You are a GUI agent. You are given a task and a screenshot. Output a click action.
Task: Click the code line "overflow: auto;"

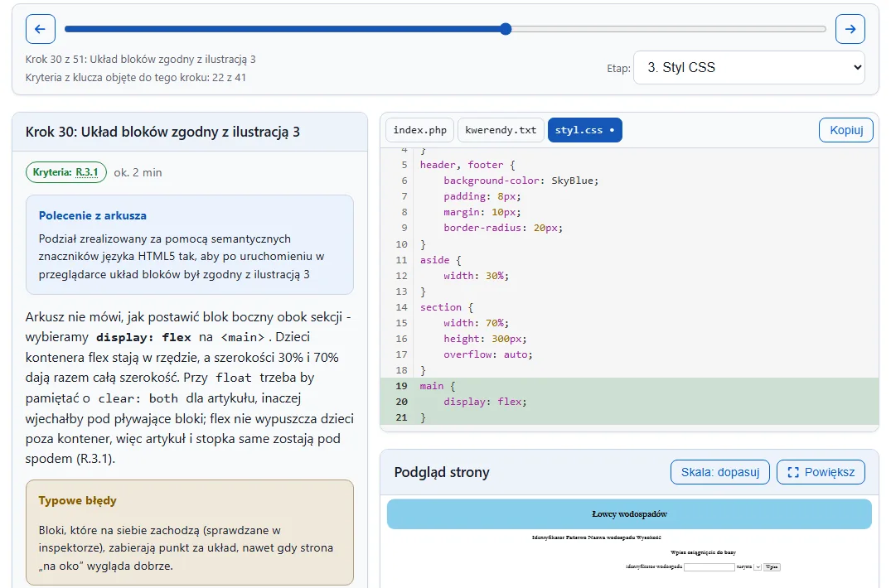pyautogui.click(x=487, y=354)
